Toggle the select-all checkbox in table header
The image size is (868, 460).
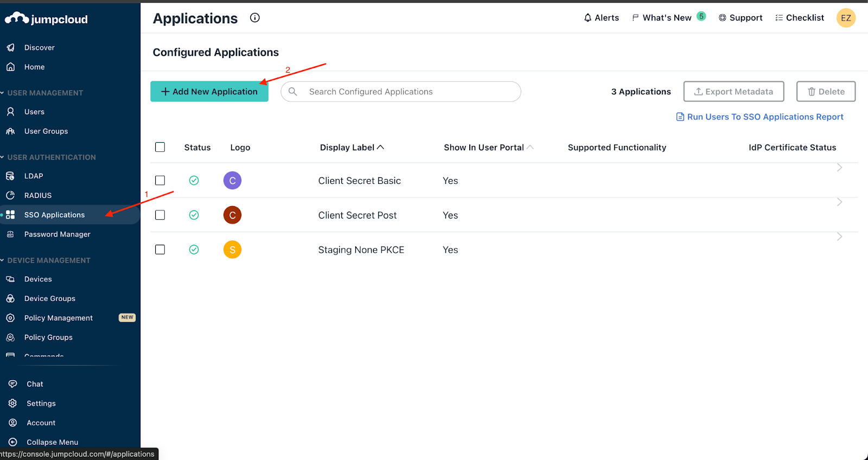tap(160, 147)
